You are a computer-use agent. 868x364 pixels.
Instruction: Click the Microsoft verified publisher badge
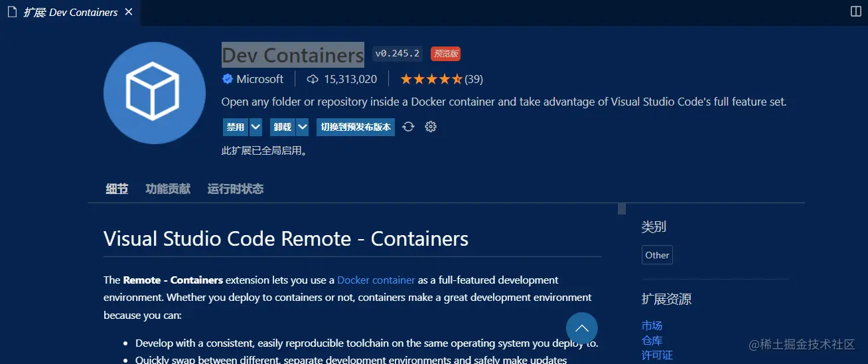[x=227, y=79]
